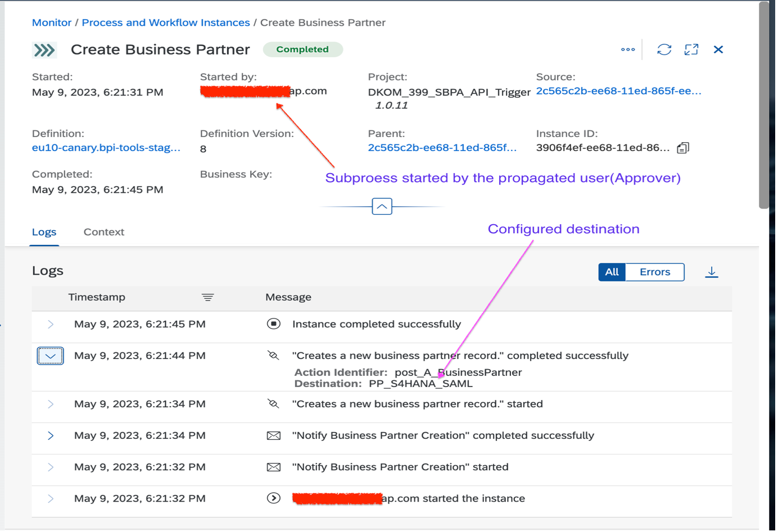Expand the Instance completed successfully entry
The width and height of the screenshot is (778, 532).
tap(50, 324)
